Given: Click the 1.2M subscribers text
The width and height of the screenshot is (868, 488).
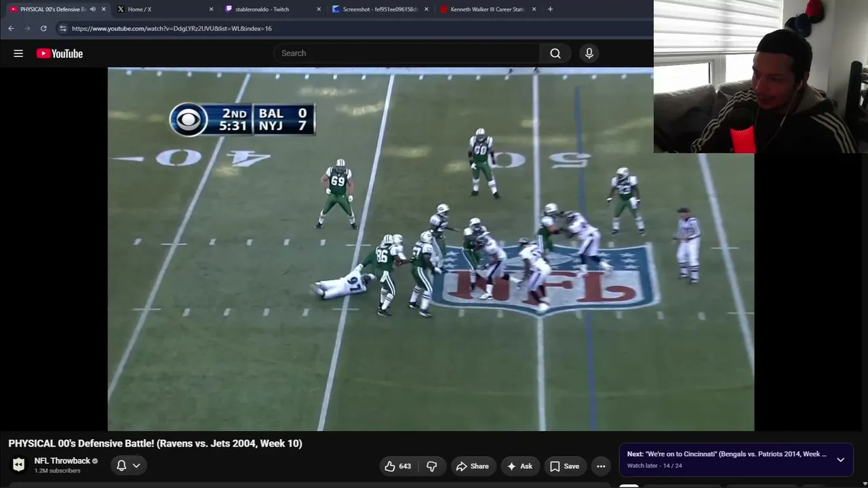Looking at the screenshot, I should point(58,471).
